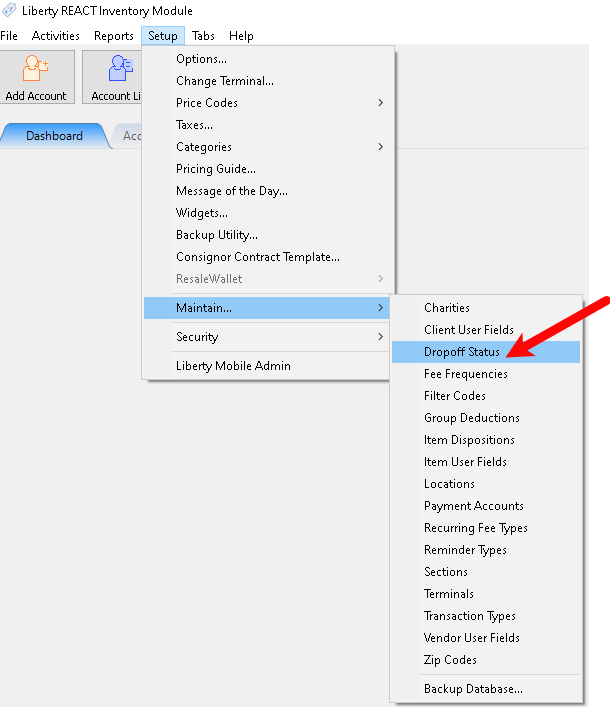Expand the Categories submenu
This screenshot has width=610, height=707.
(x=268, y=147)
